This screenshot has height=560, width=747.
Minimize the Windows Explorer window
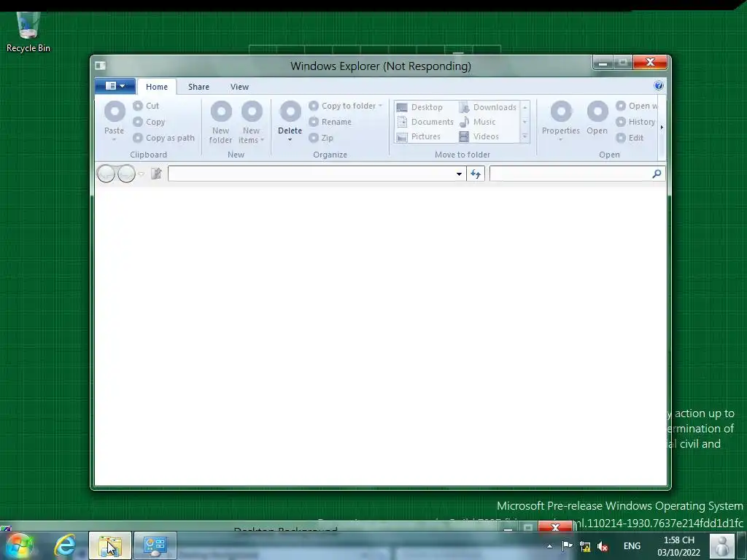[x=603, y=63]
